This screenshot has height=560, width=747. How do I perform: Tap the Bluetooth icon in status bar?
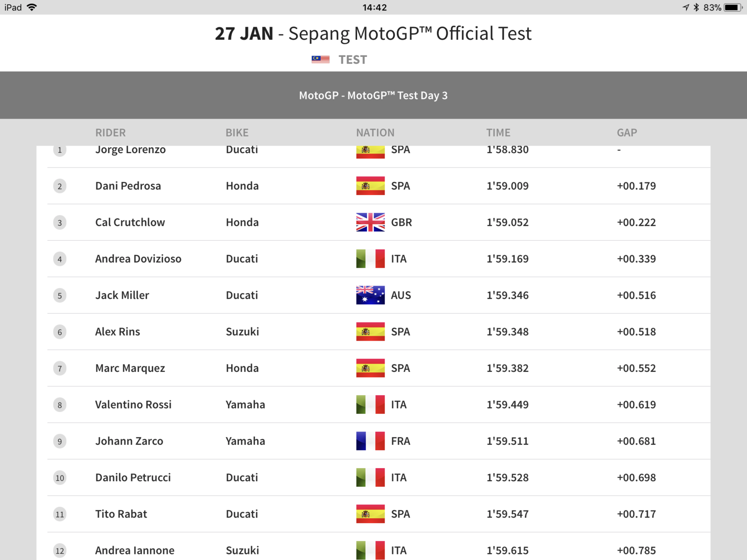click(696, 7)
